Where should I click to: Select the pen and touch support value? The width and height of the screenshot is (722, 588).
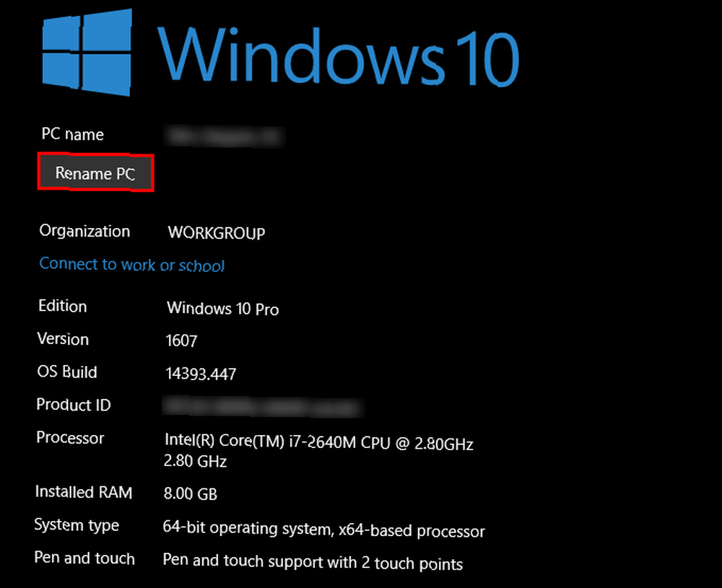(313, 562)
